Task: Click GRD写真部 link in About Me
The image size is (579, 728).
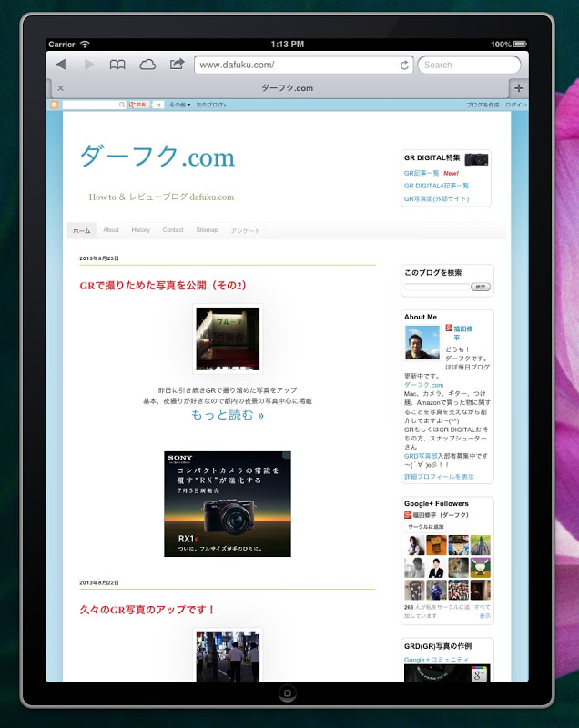Action: pos(421,456)
